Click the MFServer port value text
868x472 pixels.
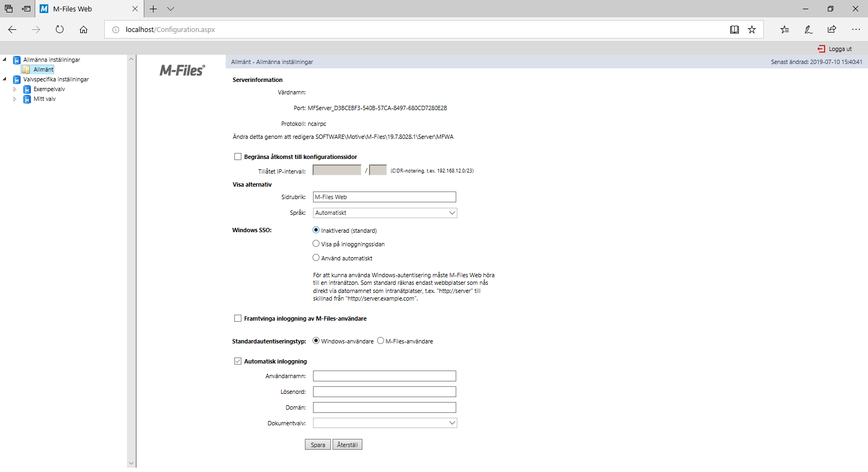pos(378,108)
